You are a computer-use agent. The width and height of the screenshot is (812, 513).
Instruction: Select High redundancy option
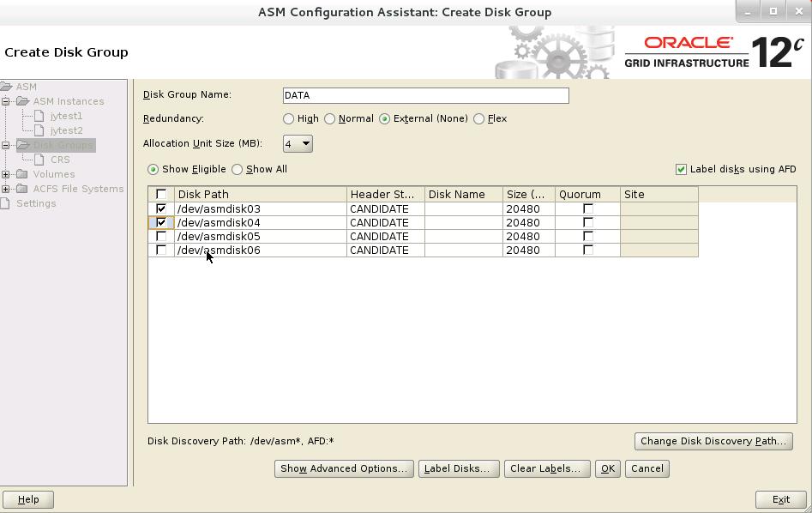tap(288, 118)
